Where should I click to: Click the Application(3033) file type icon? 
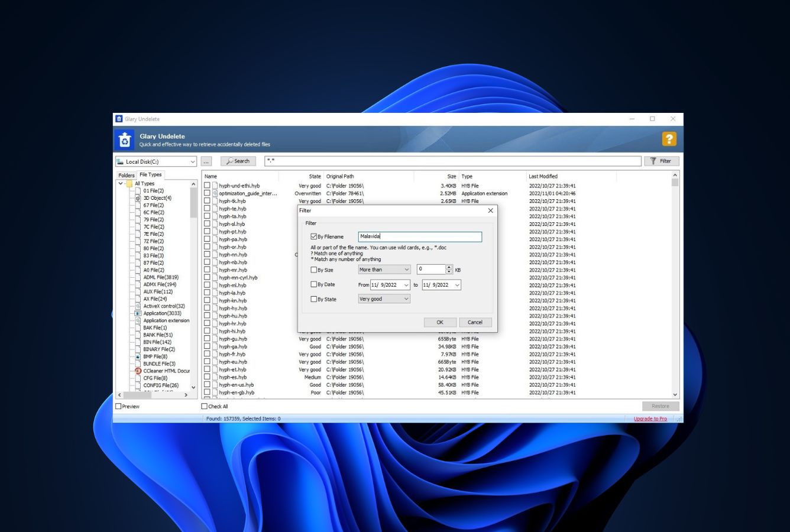138,313
